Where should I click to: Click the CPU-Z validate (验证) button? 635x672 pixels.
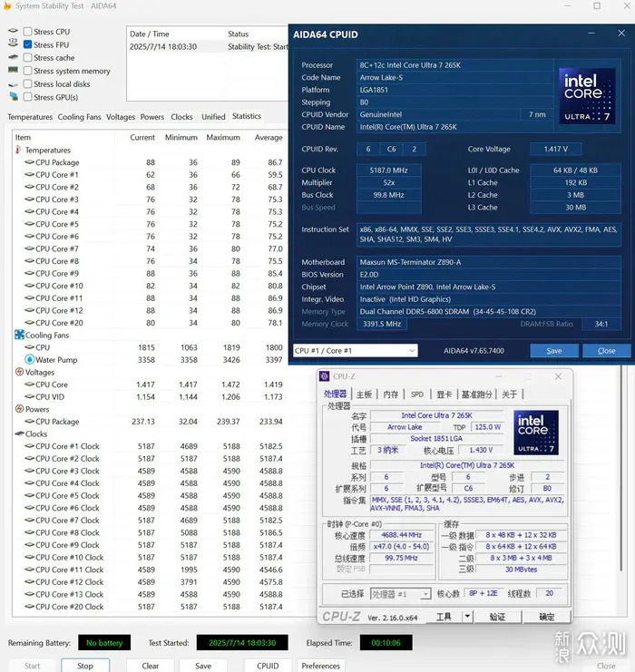(497, 617)
